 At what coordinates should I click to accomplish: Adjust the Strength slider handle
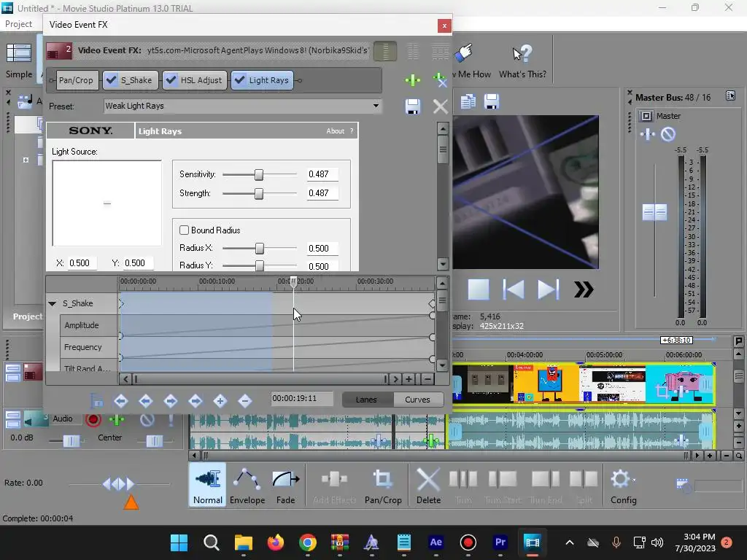[259, 194]
